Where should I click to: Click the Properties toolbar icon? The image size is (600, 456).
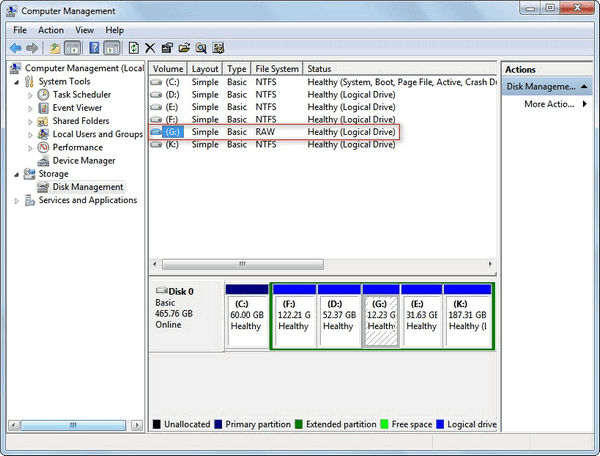coord(167,48)
